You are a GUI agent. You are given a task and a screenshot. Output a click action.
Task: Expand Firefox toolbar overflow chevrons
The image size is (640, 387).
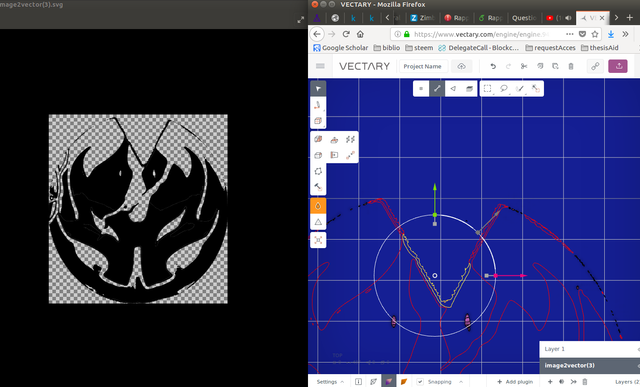point(625,34)
